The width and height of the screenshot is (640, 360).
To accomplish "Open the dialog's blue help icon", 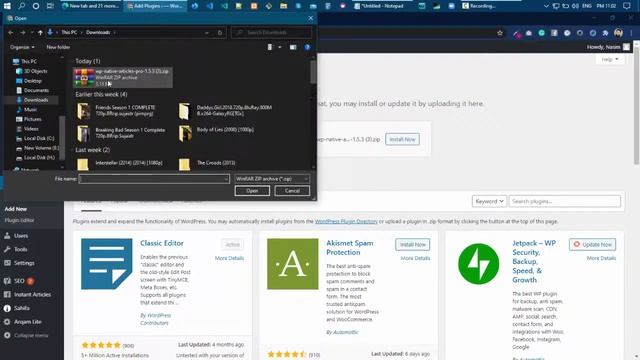I will click(x=307, y=47).
